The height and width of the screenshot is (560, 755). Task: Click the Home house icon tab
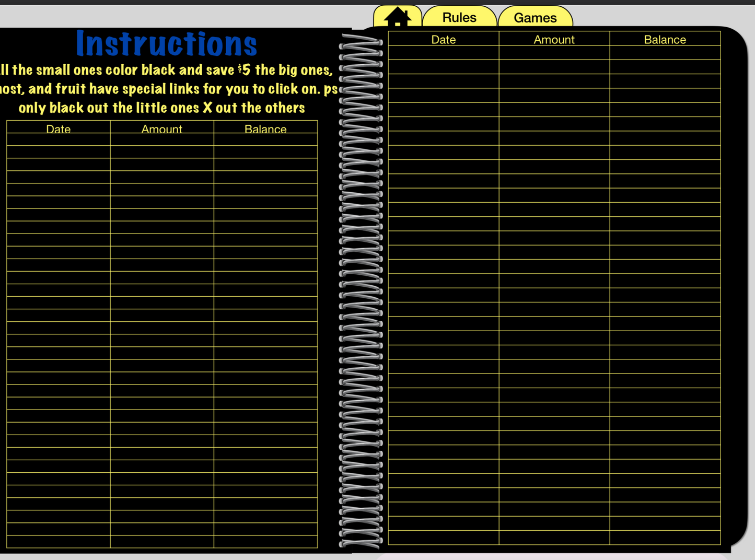click(397, 17)
